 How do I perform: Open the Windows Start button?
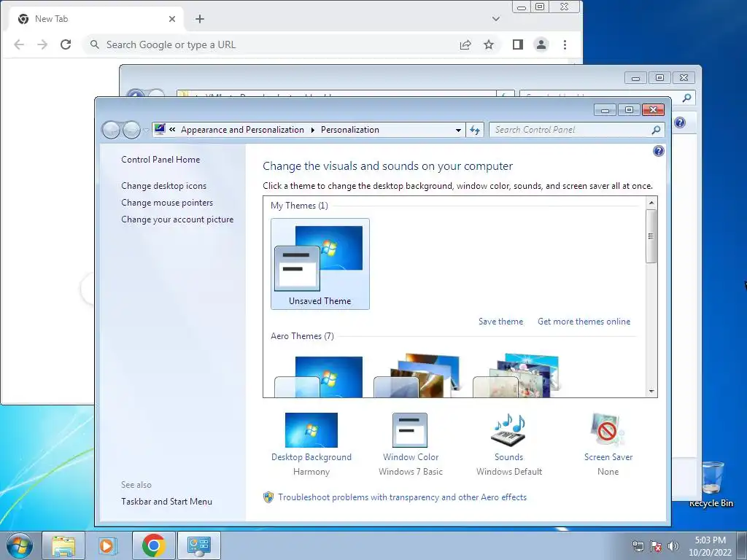tap(20, 545)
